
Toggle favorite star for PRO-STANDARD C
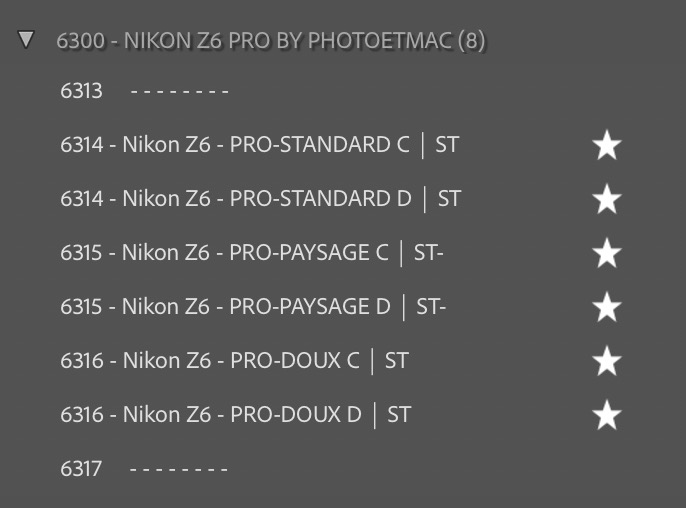(607, 146)
